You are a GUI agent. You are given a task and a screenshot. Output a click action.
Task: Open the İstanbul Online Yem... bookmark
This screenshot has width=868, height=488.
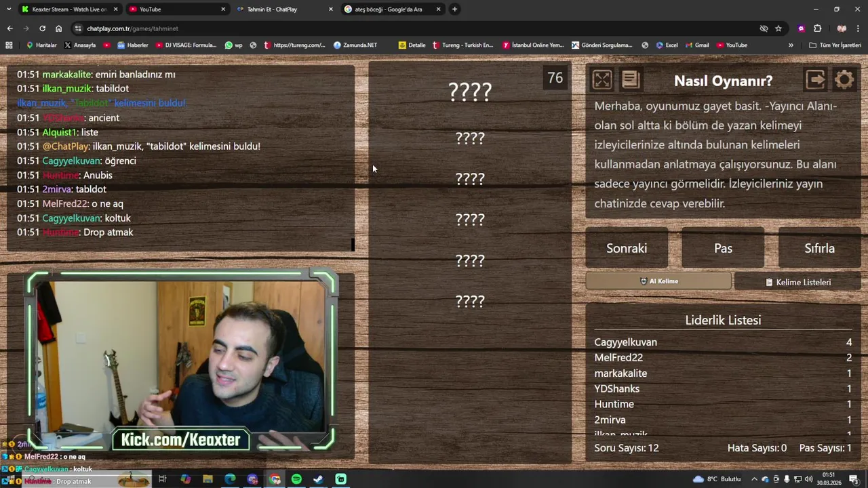[533, 45]
